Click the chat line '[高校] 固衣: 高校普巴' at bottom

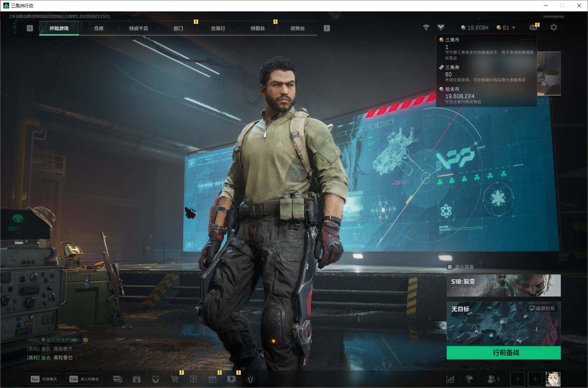(x=50, y=358)
